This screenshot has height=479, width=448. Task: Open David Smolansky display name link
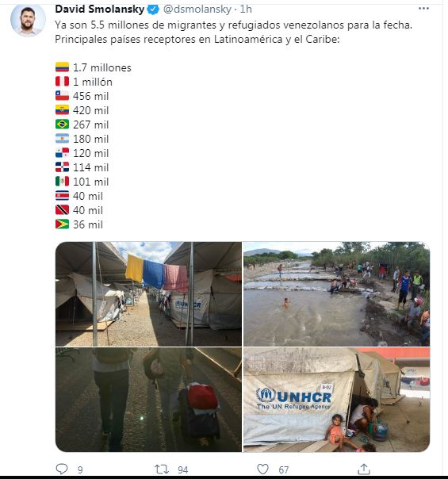(x=100, y=10)
